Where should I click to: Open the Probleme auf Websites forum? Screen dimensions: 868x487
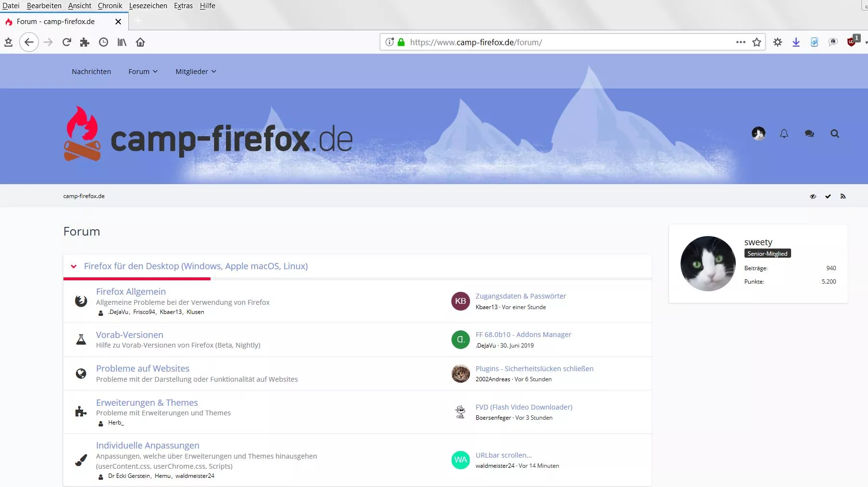pos(143,368)
